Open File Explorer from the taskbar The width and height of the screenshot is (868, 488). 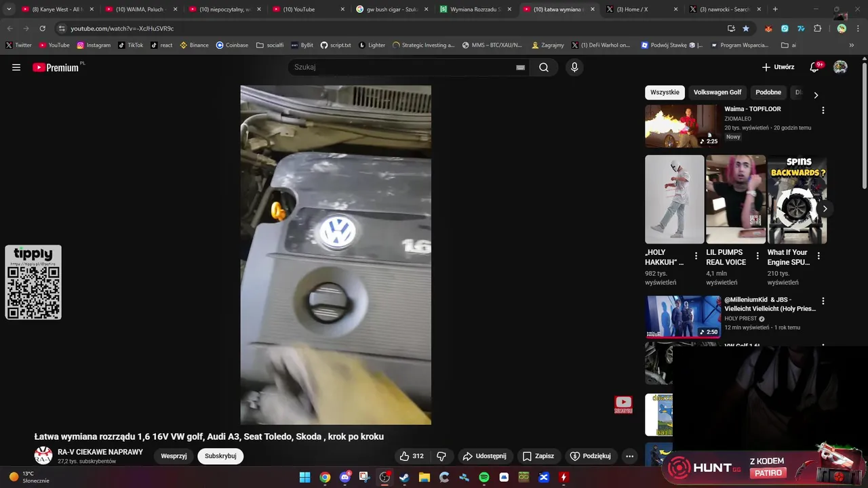point(425,477)
